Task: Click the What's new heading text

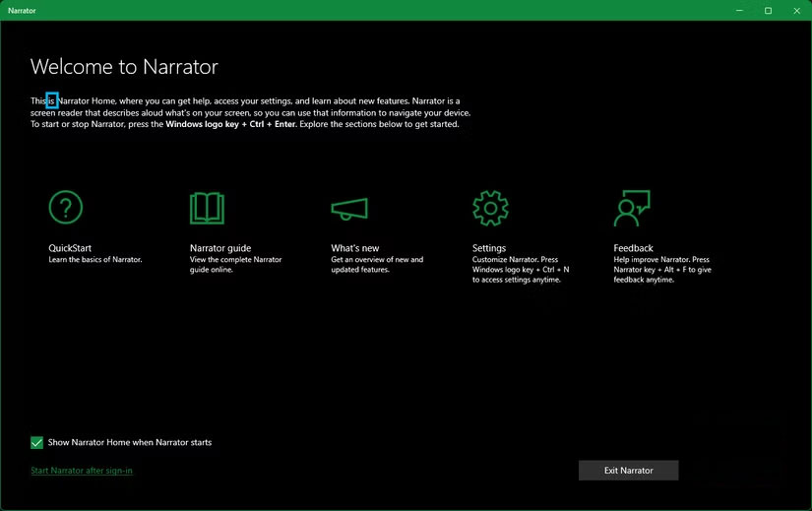Action: tap(354, 248)
